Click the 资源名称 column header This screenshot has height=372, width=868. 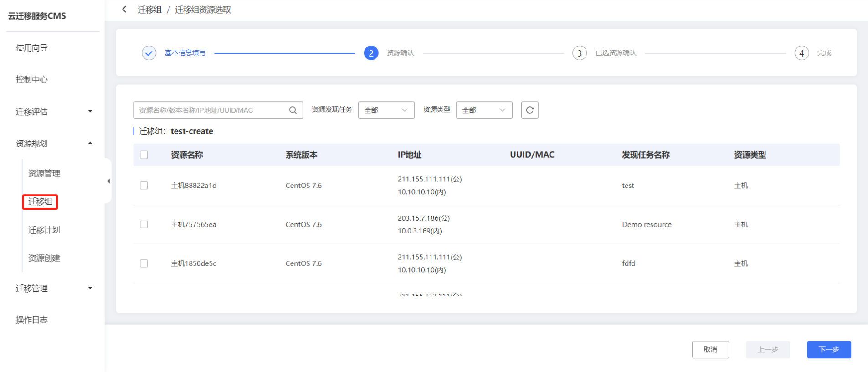(187, 155)
